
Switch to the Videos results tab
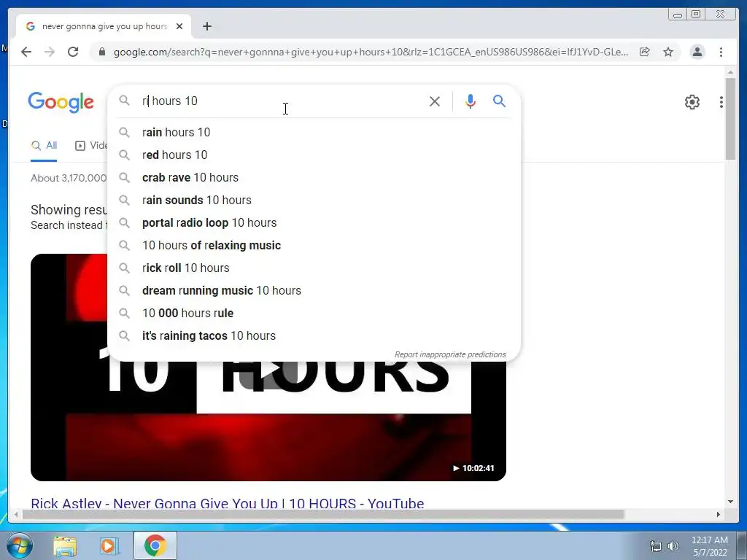click(x=91, y=146)
